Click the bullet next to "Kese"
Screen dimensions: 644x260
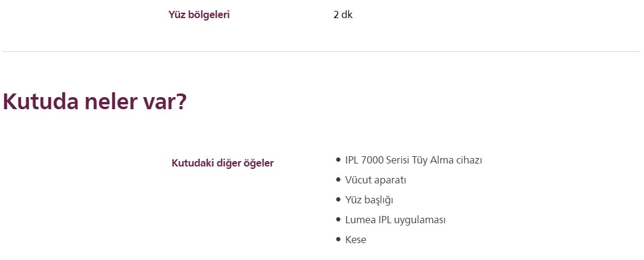pyautogui.click(x=338, y=240)
